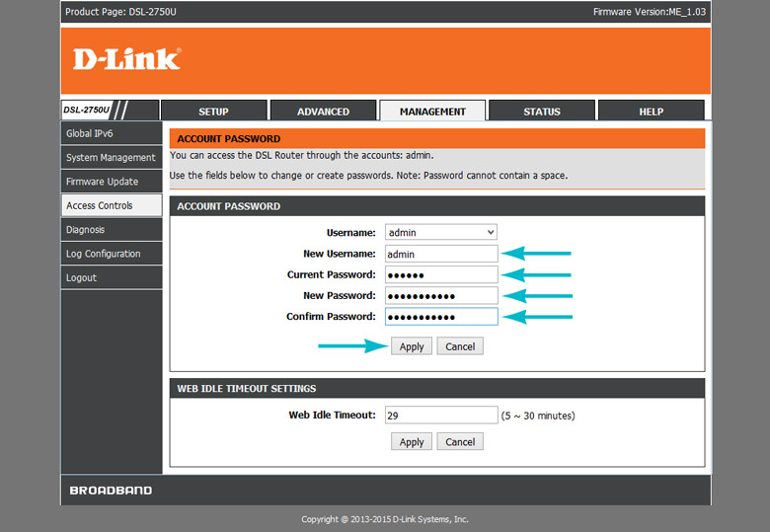Click the Current Password field
Image resolution: width=770 pixels, height=532 pixels.
click(x=441, y=274)
